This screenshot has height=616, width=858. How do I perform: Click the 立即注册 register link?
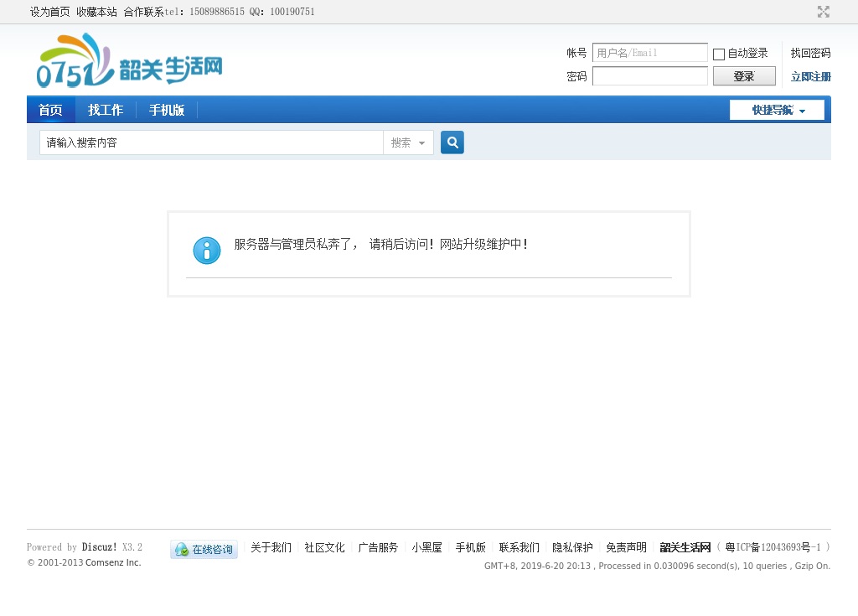[x=810, y=77]
